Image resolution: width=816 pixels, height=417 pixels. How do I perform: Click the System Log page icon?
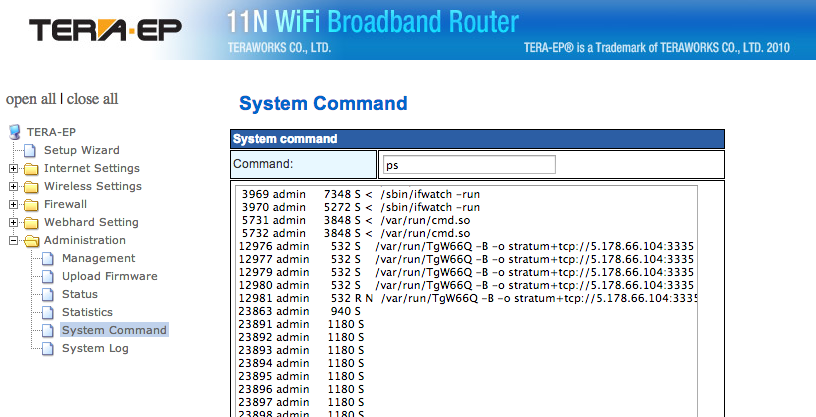(x=48, y=349)
